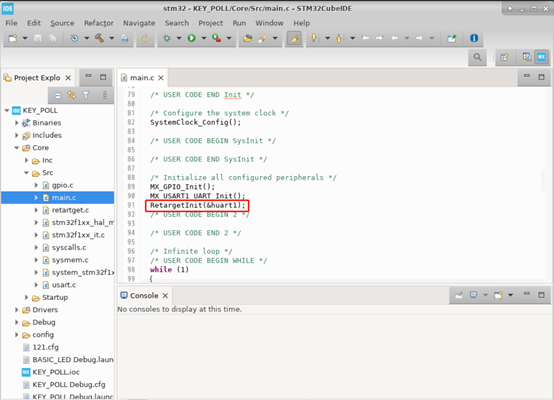Expand the Binaries node

(16, 123)
